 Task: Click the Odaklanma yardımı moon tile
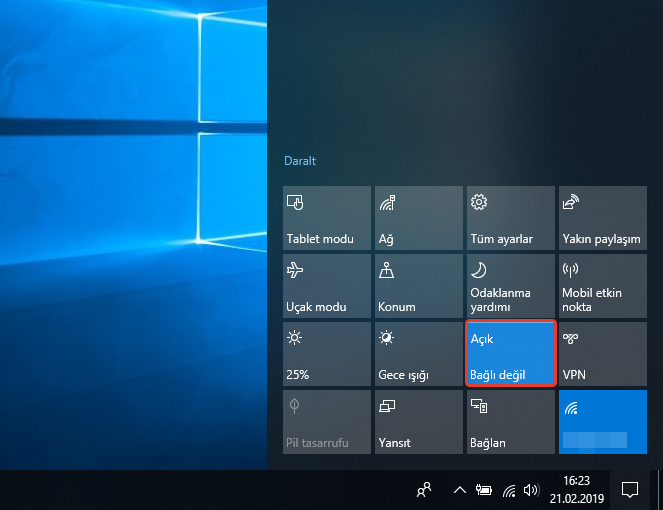(x=510, y=286)
